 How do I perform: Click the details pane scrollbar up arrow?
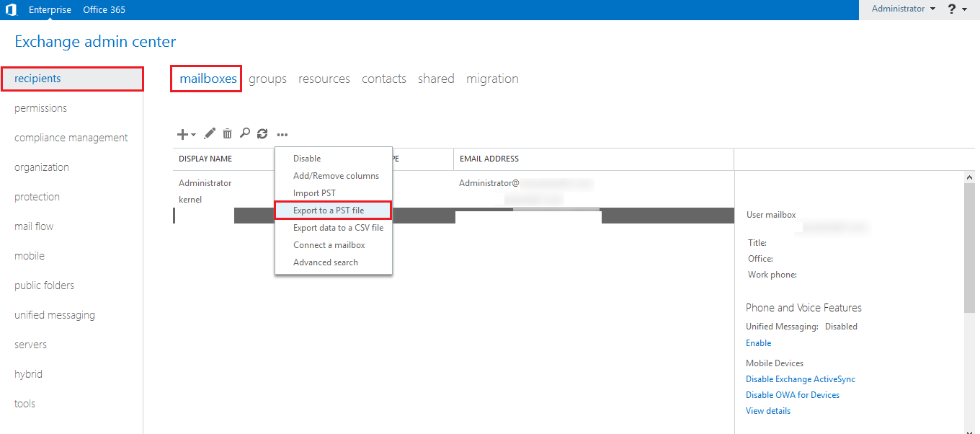(x=969, y=177)
